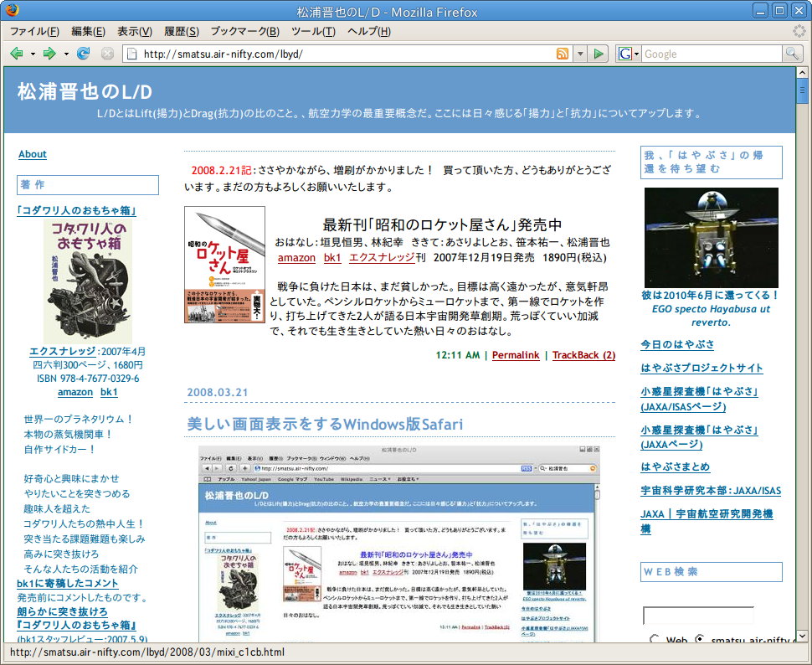812x665 pixels.
Task: Click the scrollbar's down arrow
Action: [802, 636]
